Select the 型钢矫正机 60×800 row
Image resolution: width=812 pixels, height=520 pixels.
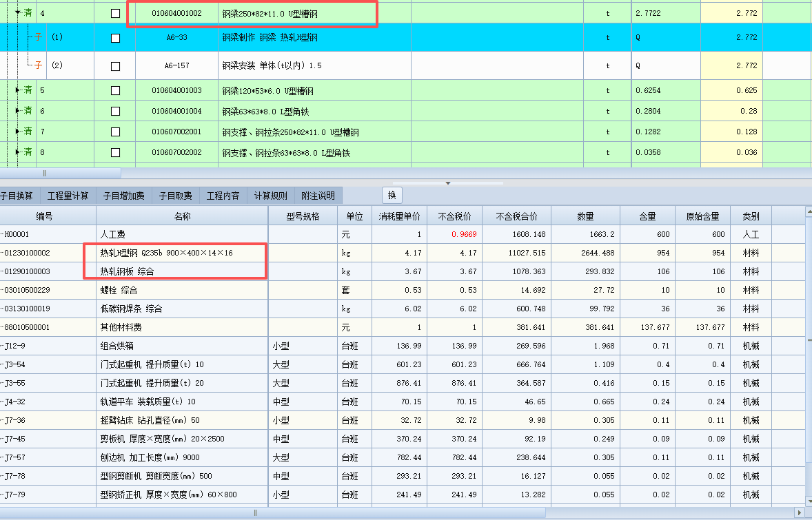[x=403, y=495]
